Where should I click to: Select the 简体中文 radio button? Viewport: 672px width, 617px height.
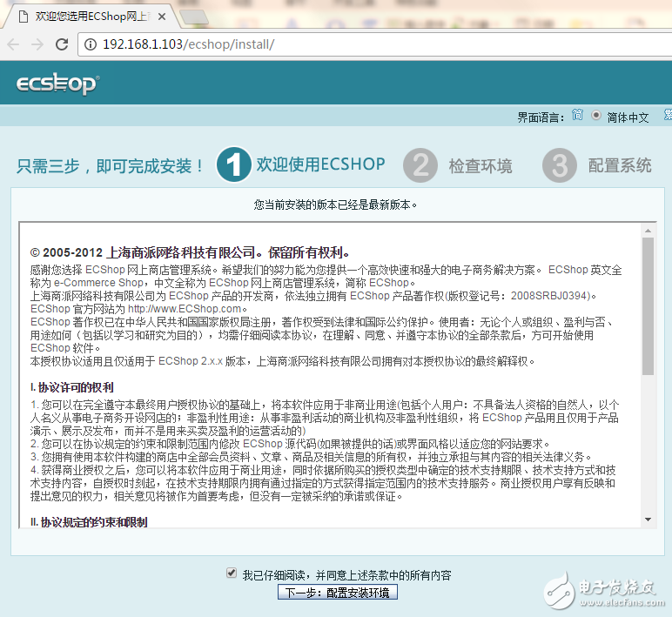tap(596, 116)
